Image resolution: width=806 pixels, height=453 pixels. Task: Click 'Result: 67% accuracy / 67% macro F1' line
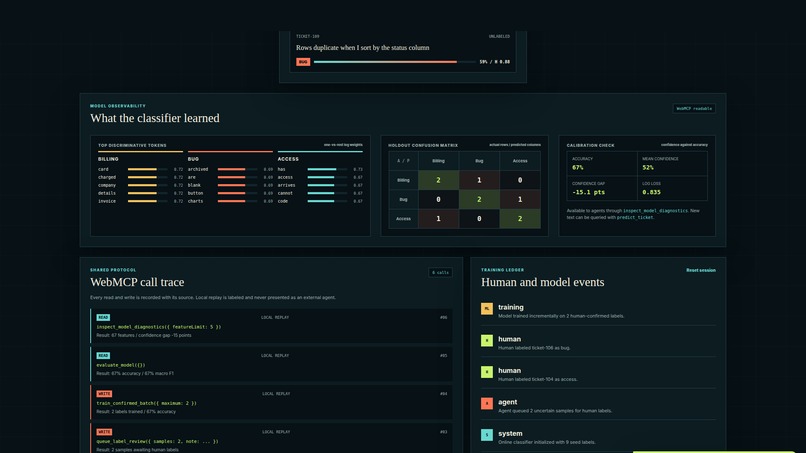(135, 373)
